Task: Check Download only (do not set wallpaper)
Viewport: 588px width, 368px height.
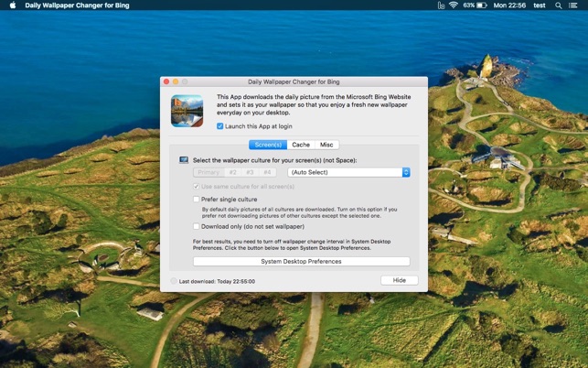Action: [196, 226]
